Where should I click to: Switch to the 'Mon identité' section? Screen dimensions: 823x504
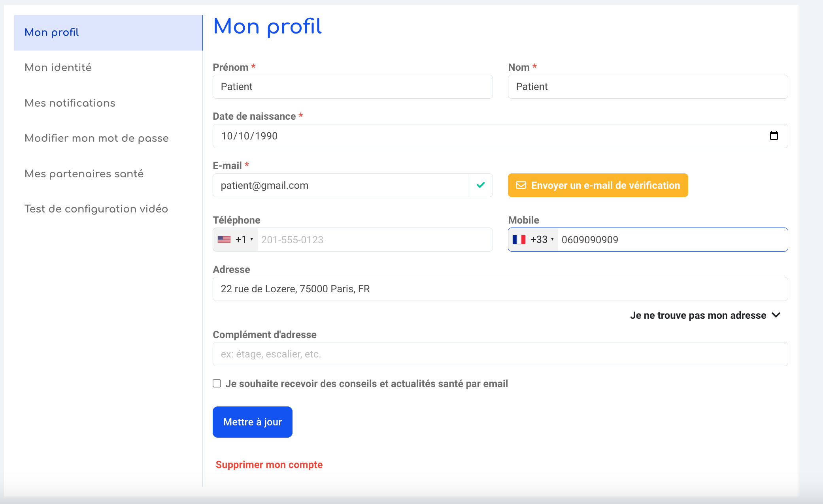click(x=58, y=67)
